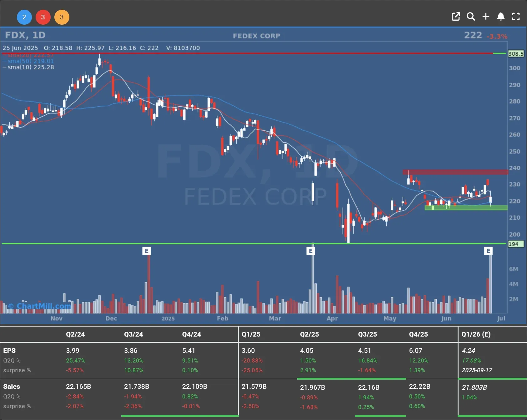This screenshot has height=420, width=527.
Task: Click the 2025-09-17 earnings date
Action: point(477,370)
